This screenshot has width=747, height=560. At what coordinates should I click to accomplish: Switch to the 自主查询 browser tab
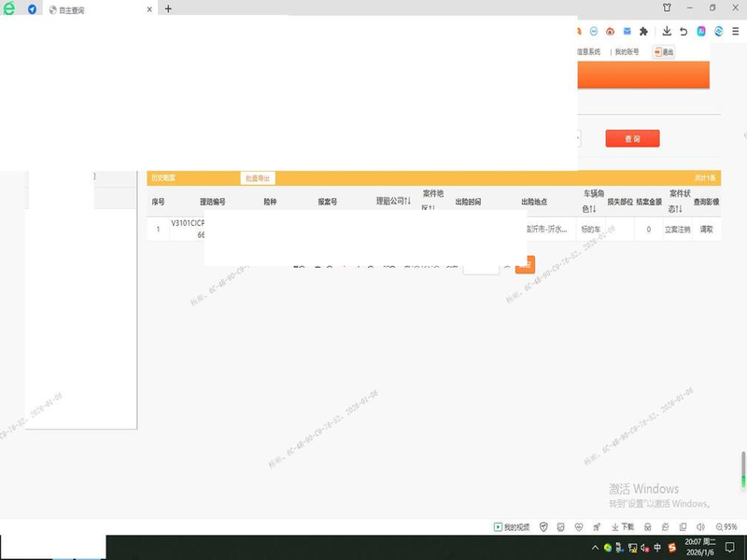(93, 9)
